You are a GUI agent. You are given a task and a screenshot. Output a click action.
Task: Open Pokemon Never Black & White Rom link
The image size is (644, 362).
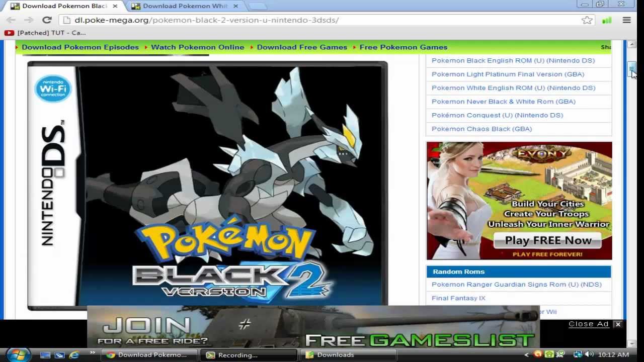click(x=504, y=101)
